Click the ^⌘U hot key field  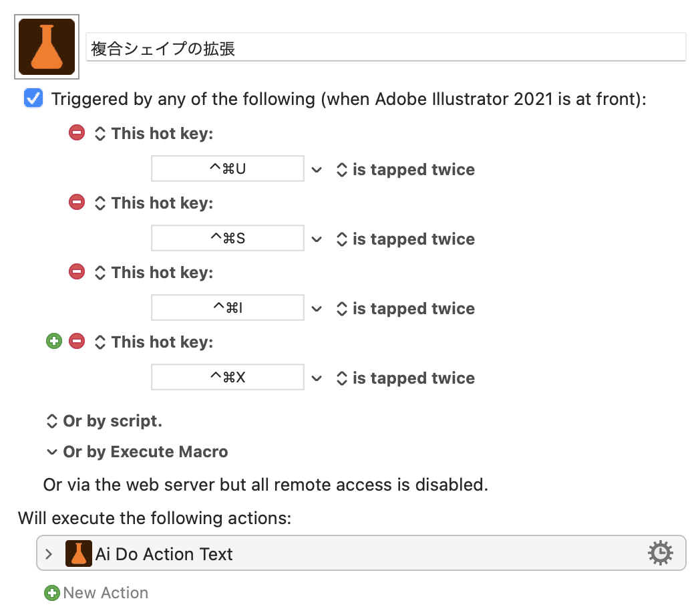click(228, 168)
